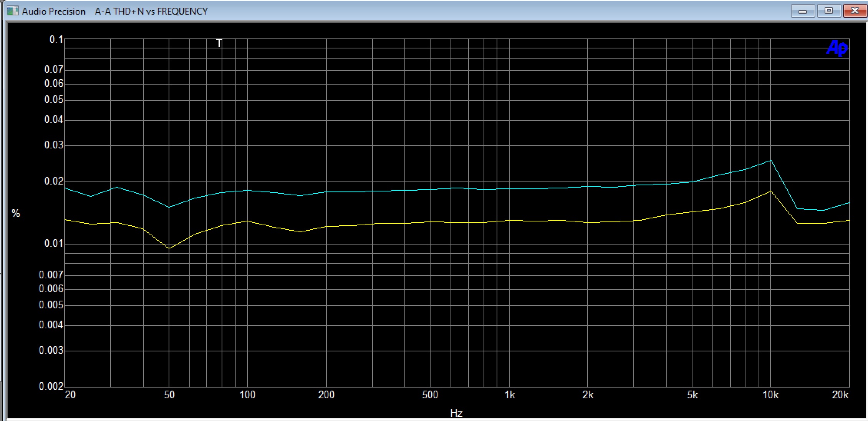Click the 0.02 Y-axis label
Screen dimensions: 868x421
click(x=53, y=181)
